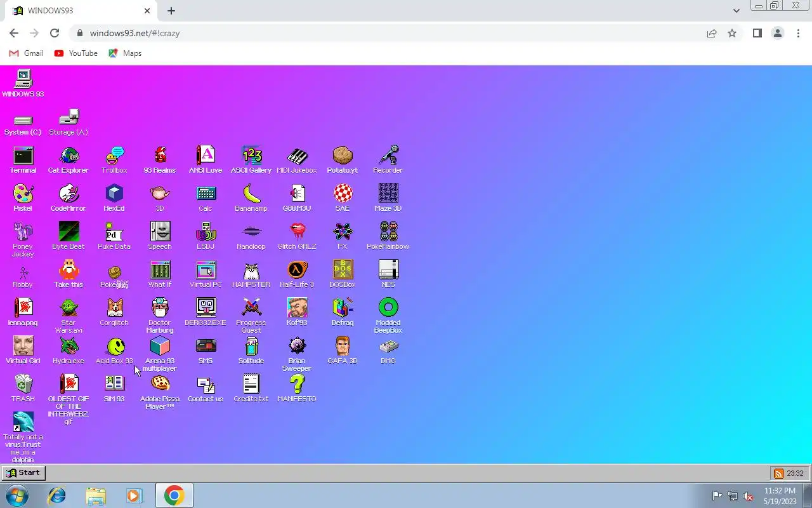Run the Defrag icon
This screenshot has width=812, height=508.
343,312
